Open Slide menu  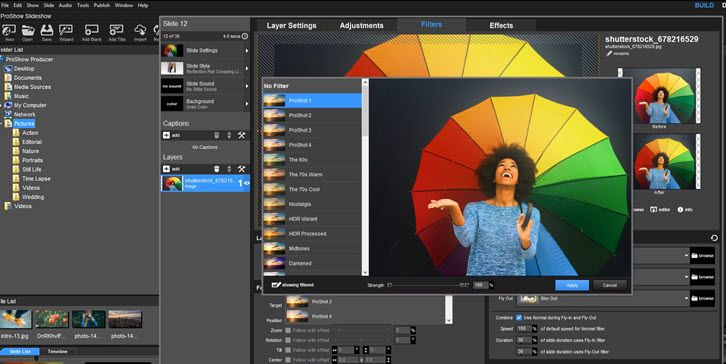[49, 5]
